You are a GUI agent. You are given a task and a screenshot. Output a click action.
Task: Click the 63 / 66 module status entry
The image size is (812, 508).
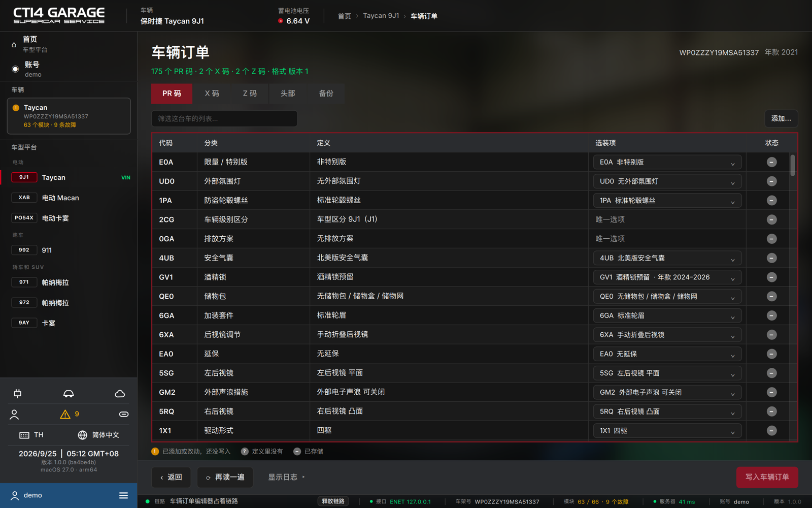point(596,502)
